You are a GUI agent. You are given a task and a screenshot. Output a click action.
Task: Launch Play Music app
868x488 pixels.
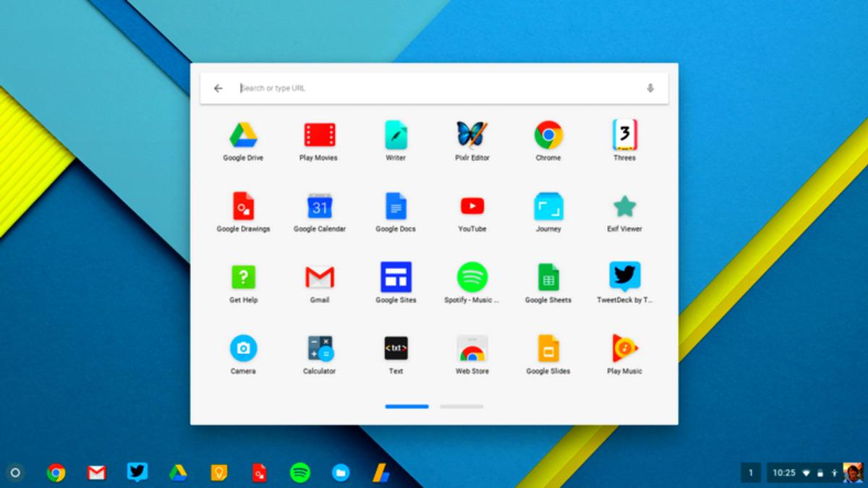(624, 348)
